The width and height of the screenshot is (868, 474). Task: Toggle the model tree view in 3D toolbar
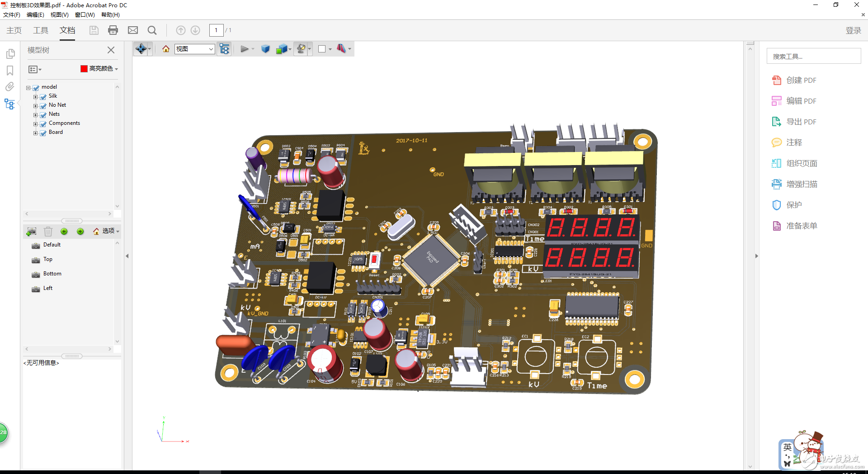coord(224,48)
